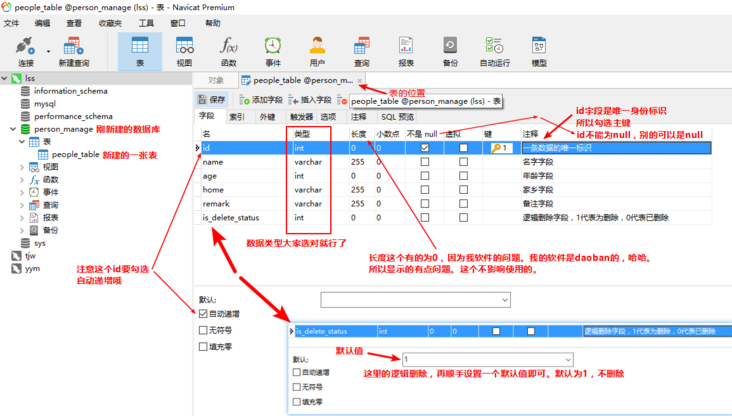Screen dimensions: 732x416
Task: Collapse the person_manage database node
Action: point(13,129)
